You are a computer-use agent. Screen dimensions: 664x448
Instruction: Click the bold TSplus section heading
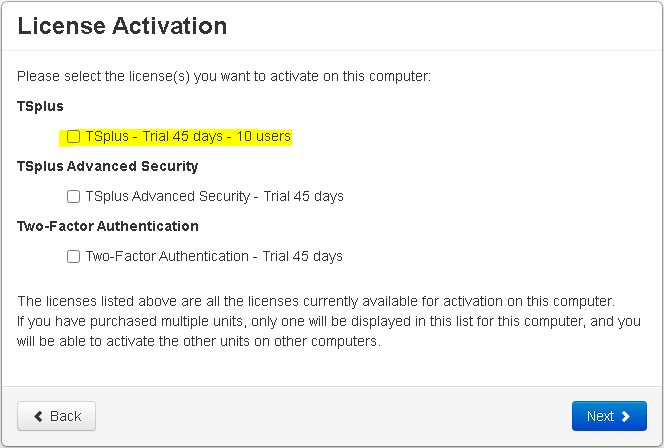40,106
